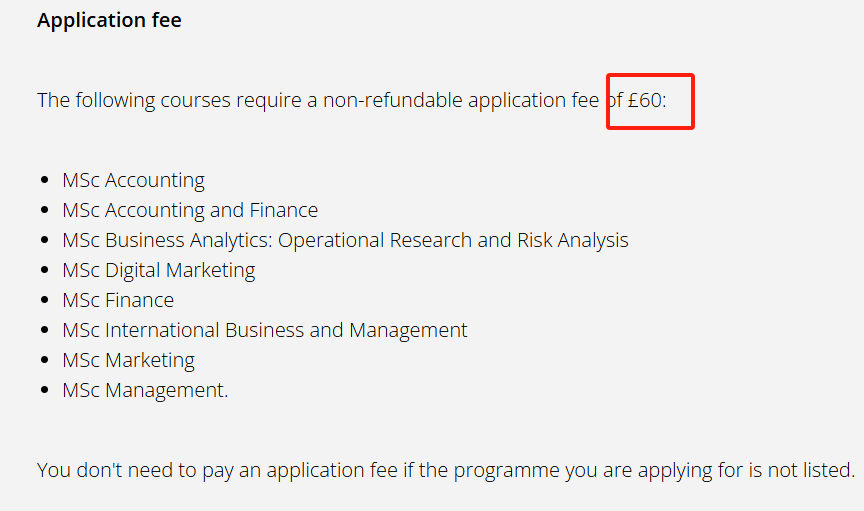Select the MSc Accounting list item
864x511 pixels.
click(x=133, y=180)
